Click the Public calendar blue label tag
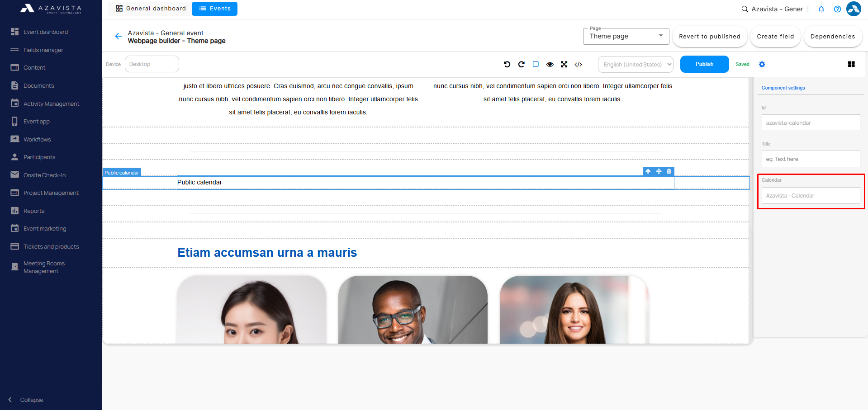868x410 pixels. click(122, 173)
